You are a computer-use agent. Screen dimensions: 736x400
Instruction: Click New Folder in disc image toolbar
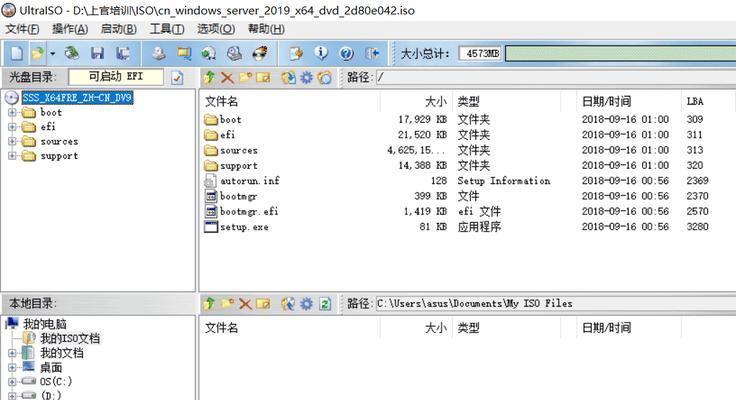coord(245,77)
